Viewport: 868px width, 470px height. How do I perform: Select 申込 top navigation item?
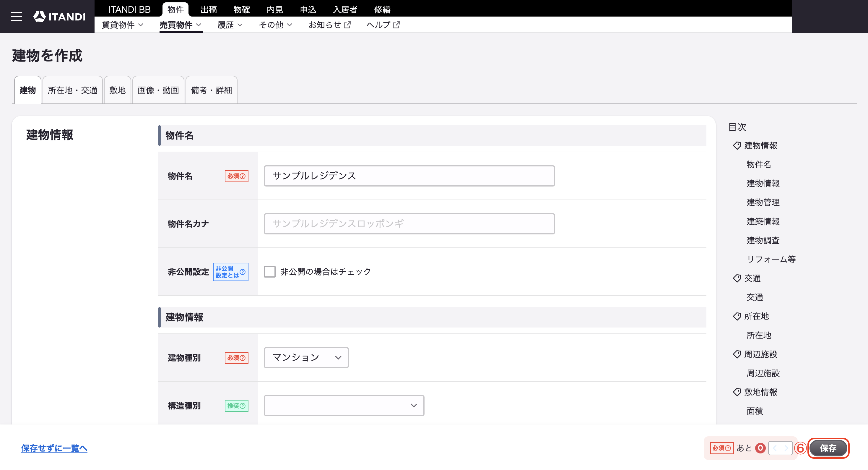(308, 9)
